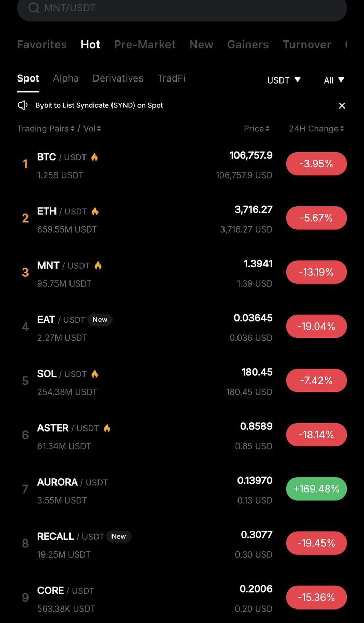
Task: Switch to the Gainers tab
Action: (248, 45)
